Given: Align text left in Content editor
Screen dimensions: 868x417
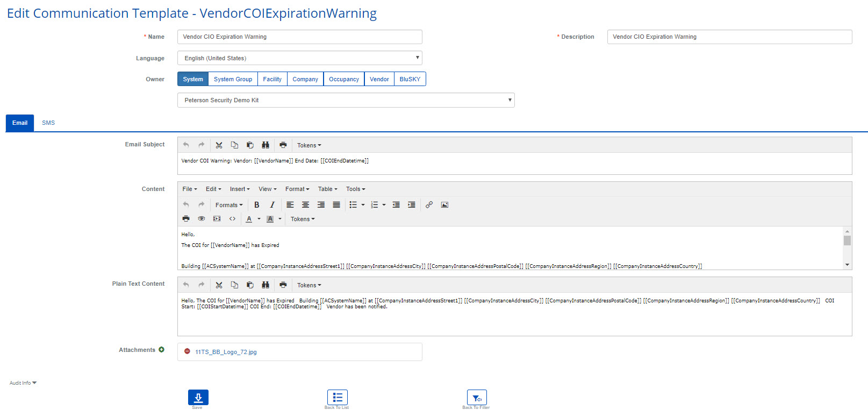Looking at the screenshot, I should point(290,205).
